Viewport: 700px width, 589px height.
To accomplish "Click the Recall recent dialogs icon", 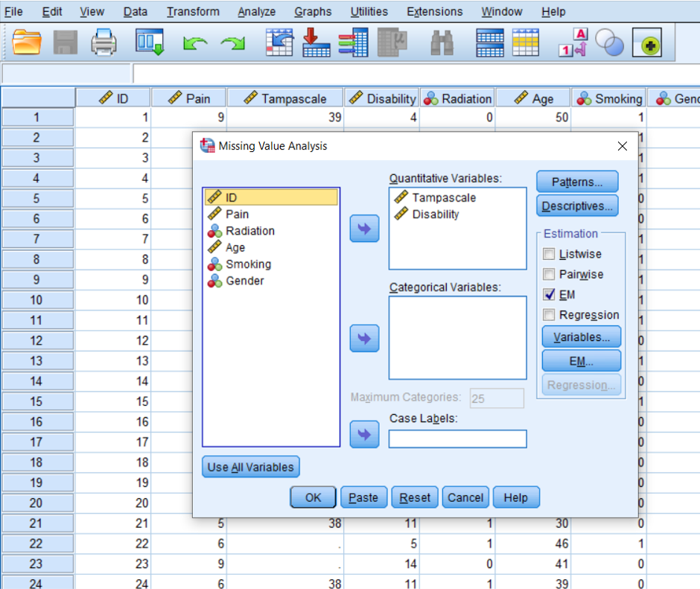I will coord(149,44).
